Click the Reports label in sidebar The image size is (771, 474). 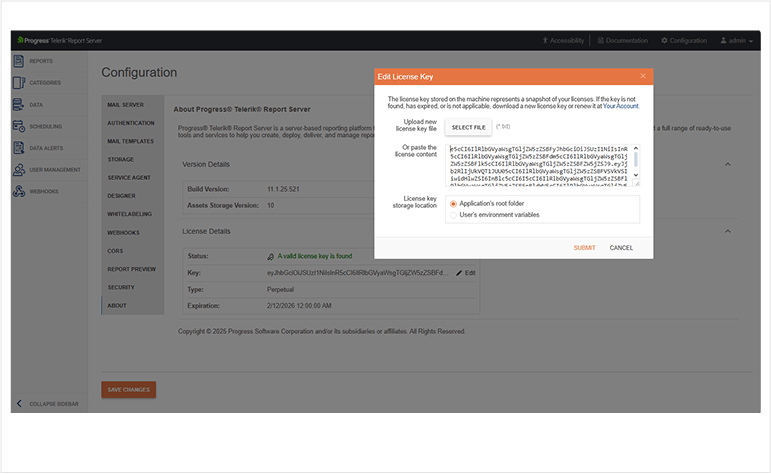[x=41, y=61]
